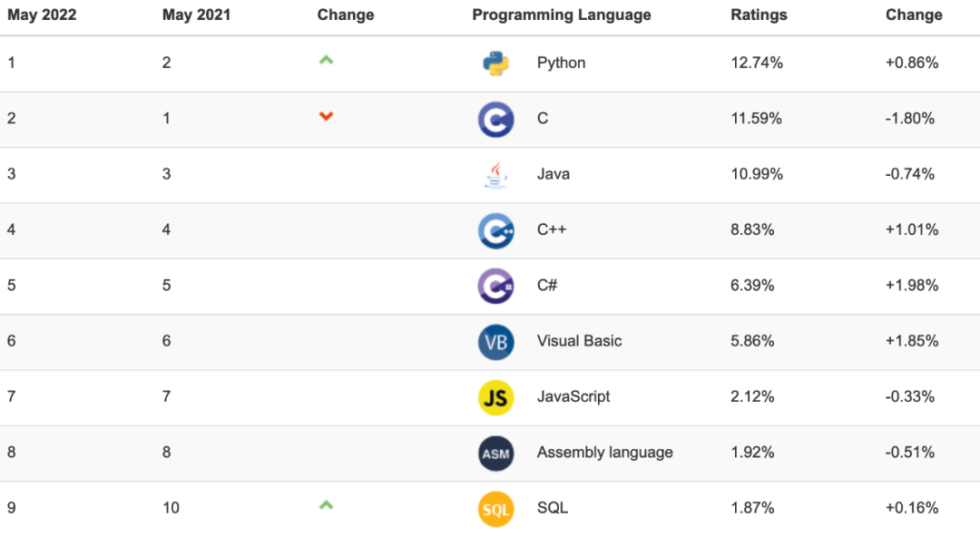The image size is (980, 536).
Task: Click the -0.74% change value
Action: pos(910,173)
